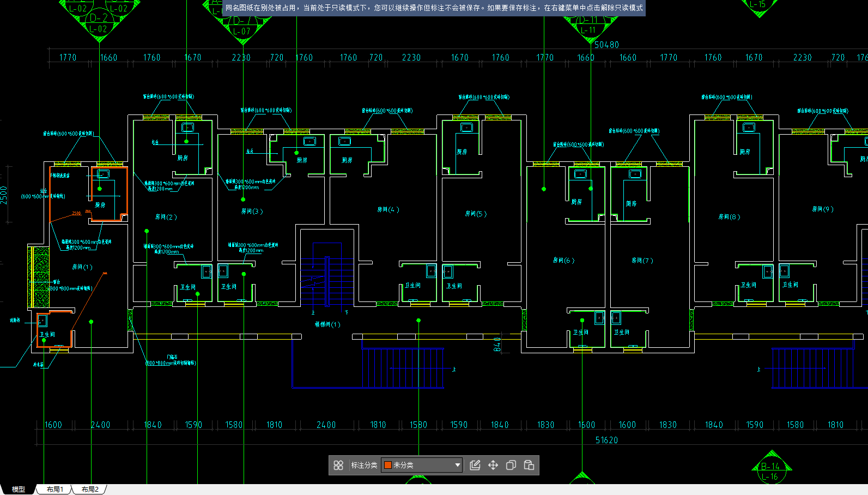868x495 pixels.
Task: Open the annotation category grid icon
Action: [338, 465]
